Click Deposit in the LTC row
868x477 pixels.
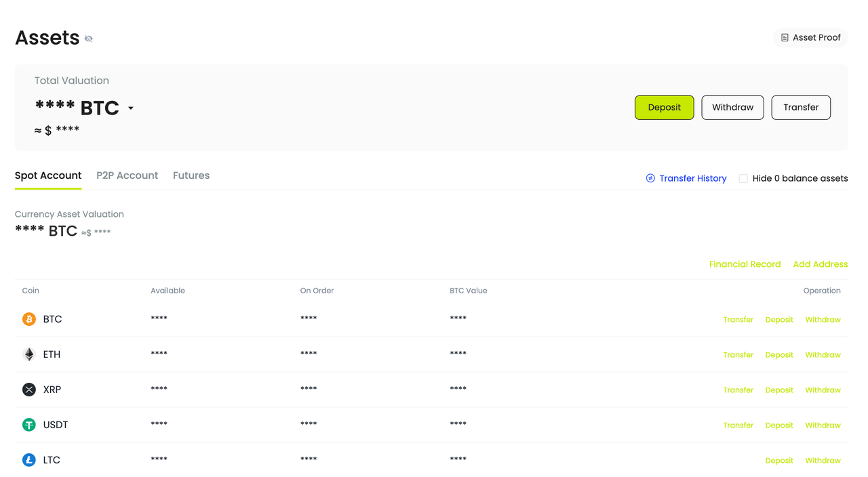click(x=779, y=461)
